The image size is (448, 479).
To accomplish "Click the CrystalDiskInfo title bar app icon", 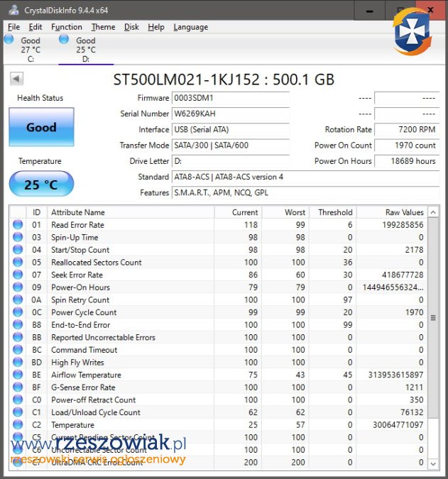I will [x=13, y=10].
